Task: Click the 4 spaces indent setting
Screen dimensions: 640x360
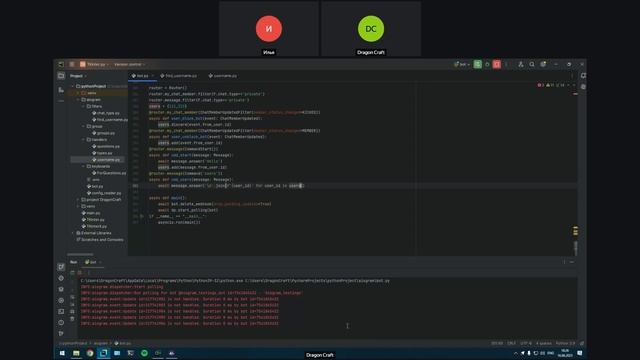Action: 544,343
